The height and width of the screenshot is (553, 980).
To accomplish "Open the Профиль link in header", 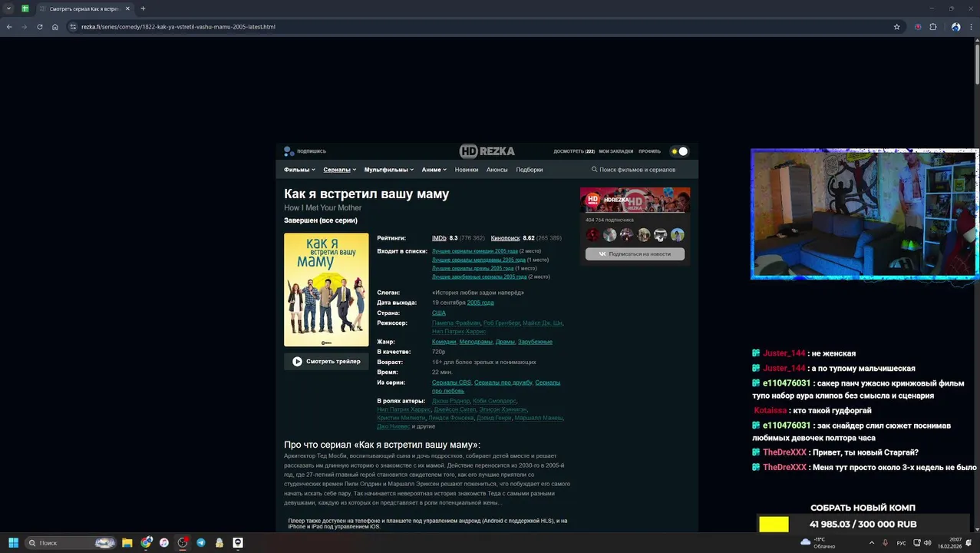I will pyautogui.click(x=649, y=151).
